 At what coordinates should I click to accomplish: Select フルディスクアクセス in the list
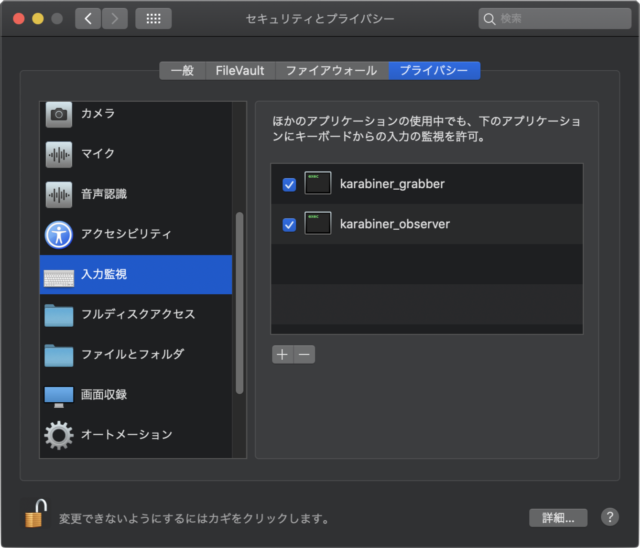(x=136, y=314)
